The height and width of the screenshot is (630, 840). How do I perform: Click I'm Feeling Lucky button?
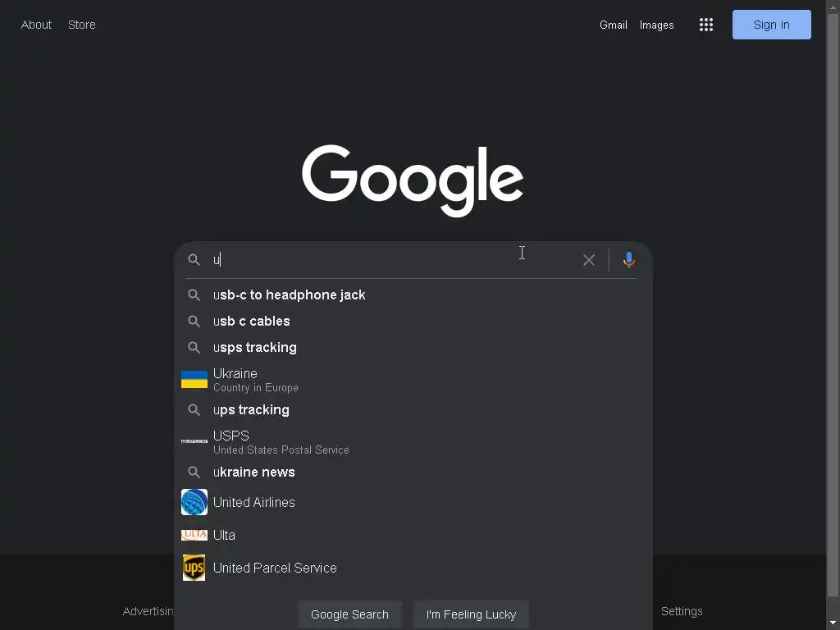tap(471, 614)
